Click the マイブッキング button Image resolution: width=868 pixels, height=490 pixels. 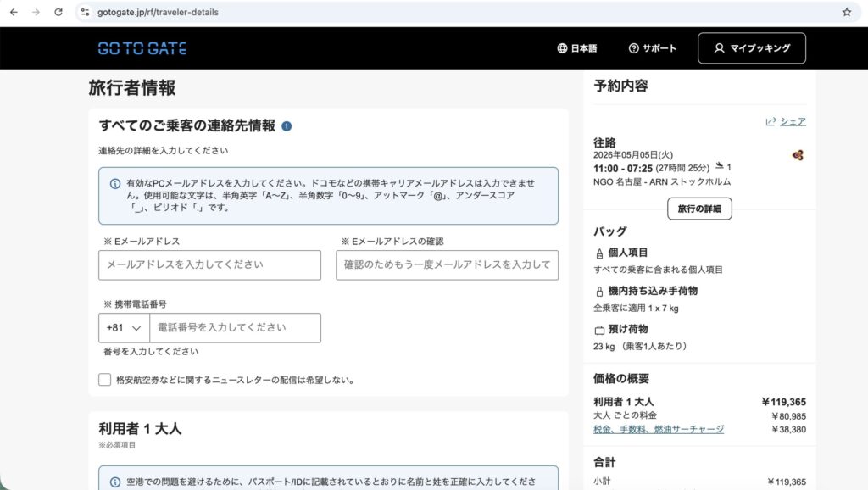tap(751, 48)
